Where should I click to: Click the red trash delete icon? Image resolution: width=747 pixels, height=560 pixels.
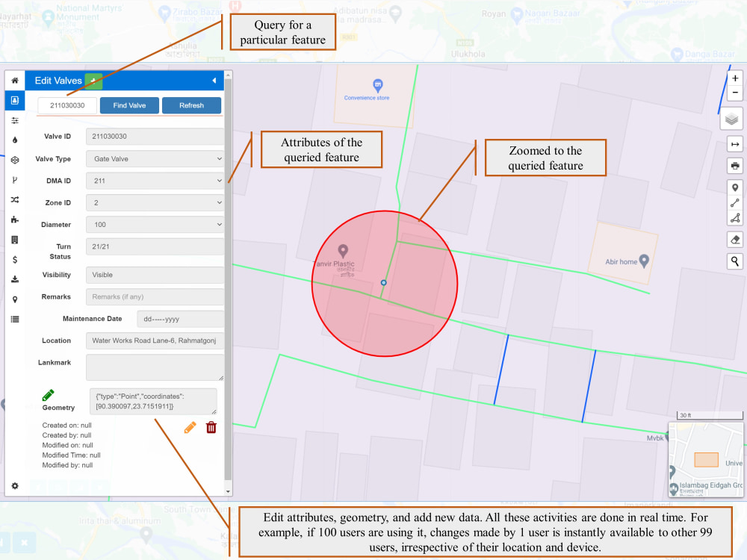(211, 428)
